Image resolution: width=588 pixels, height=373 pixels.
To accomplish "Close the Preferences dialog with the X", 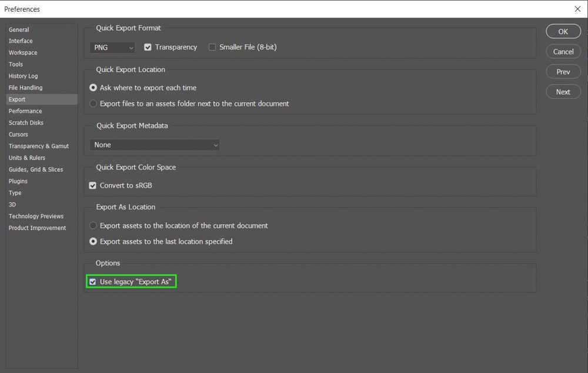I will [x=577, y=9].
